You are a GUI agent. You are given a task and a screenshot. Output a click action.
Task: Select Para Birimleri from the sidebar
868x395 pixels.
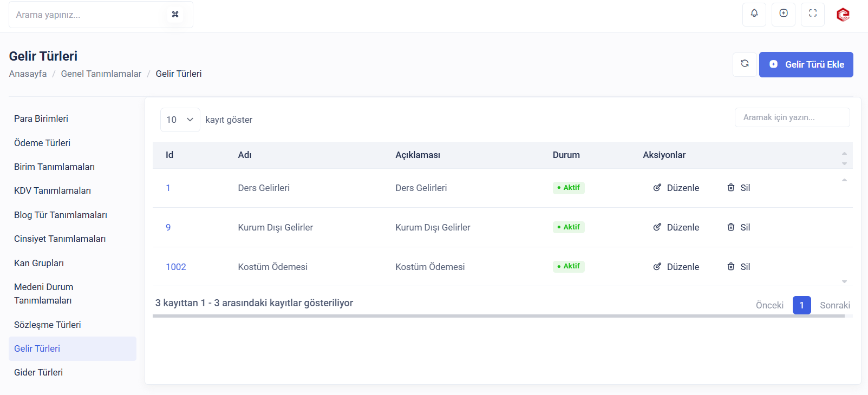click(41, 119)
